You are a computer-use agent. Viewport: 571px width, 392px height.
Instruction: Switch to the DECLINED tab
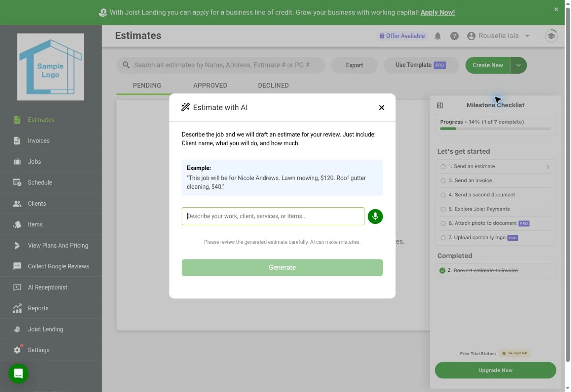point(273,86)
